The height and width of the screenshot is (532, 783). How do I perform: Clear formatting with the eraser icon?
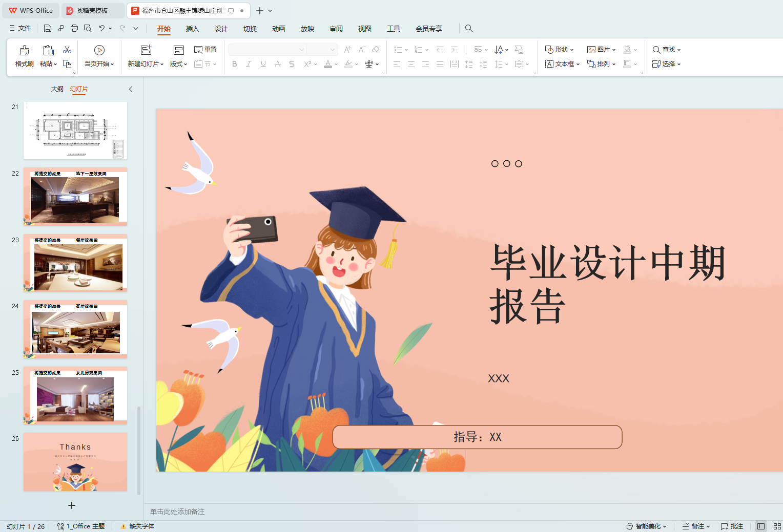(x=376, y=50)
